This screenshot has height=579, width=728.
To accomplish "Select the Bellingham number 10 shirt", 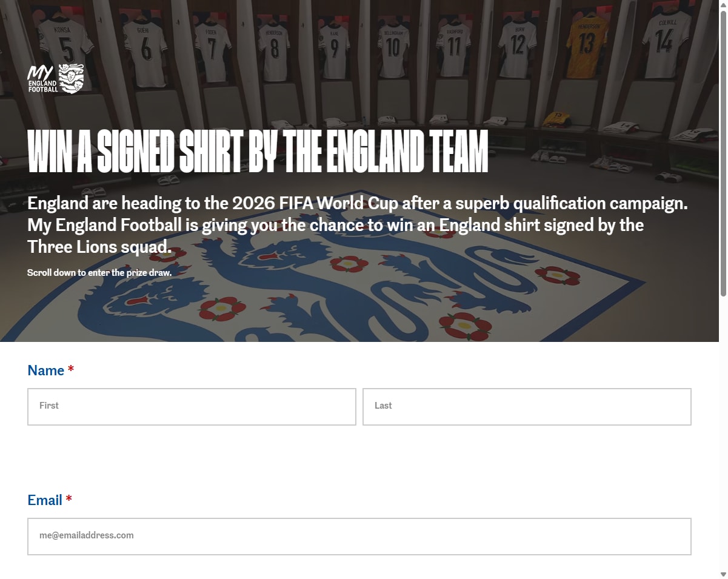I will click(x=393, y=49).
